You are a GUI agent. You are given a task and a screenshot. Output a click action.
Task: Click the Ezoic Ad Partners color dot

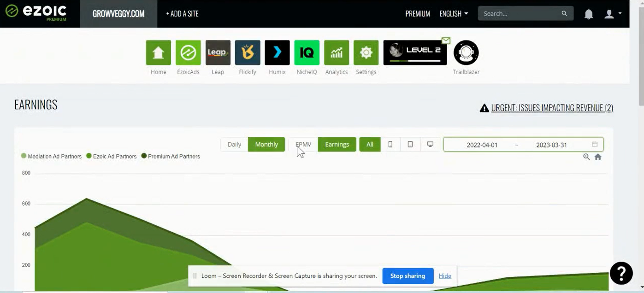(89, 156)
